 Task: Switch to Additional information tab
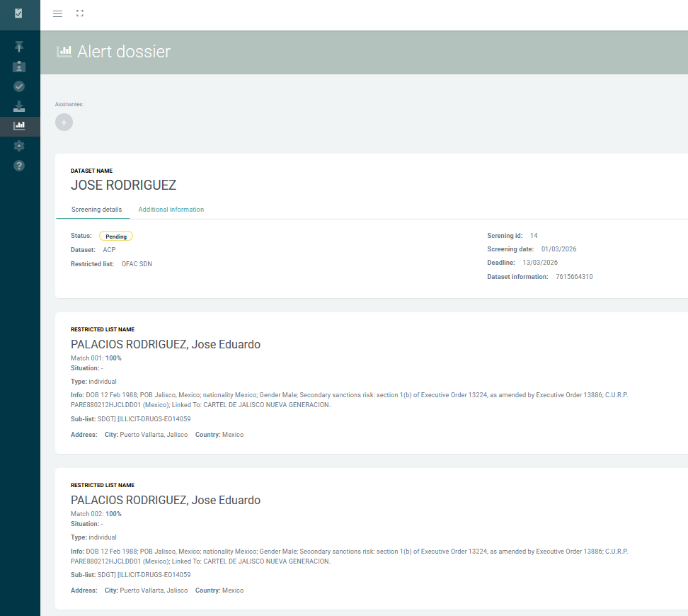coord(171,210)
